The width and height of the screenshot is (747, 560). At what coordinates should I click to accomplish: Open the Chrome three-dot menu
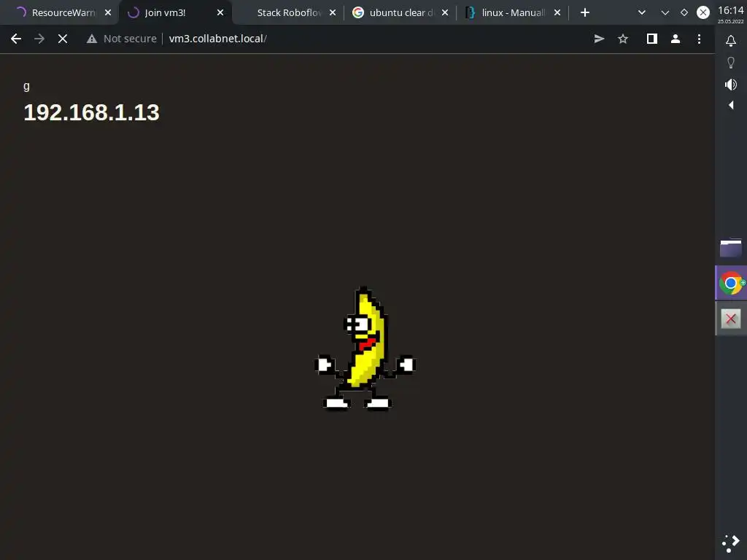pos(699,39)
